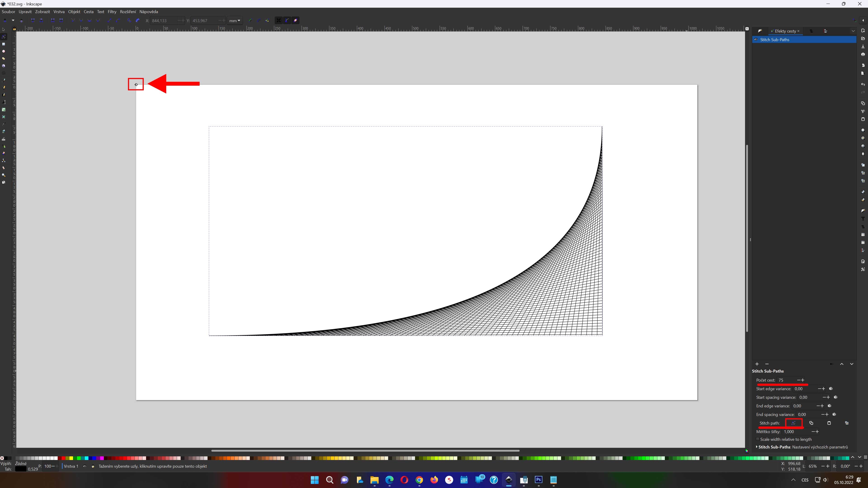Click the Copy path icon next to Stitch path

tap(811, 423)
